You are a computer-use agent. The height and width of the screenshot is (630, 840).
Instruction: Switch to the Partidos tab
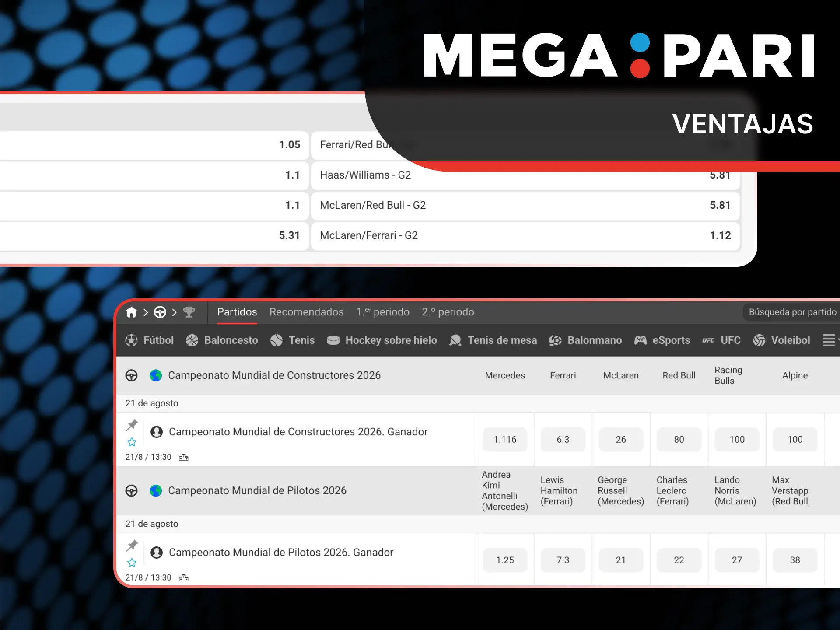pyautogui.click(x=237, y=312)
